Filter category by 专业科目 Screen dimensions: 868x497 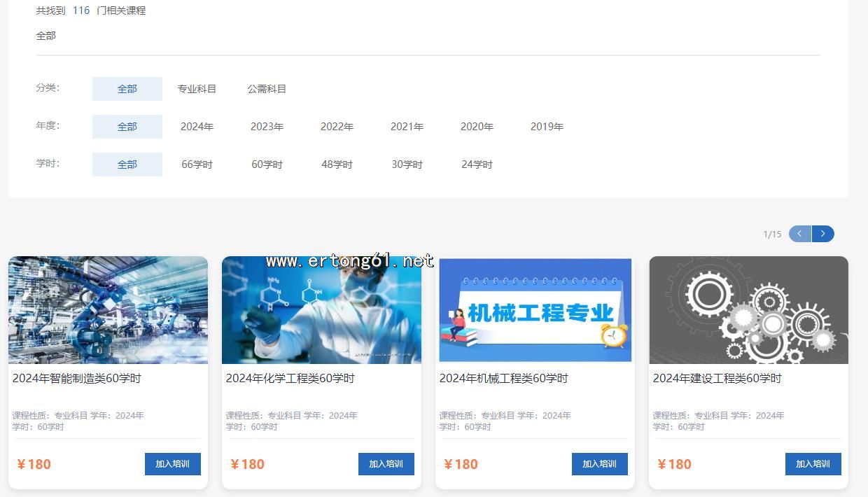[x=197, y=89]
